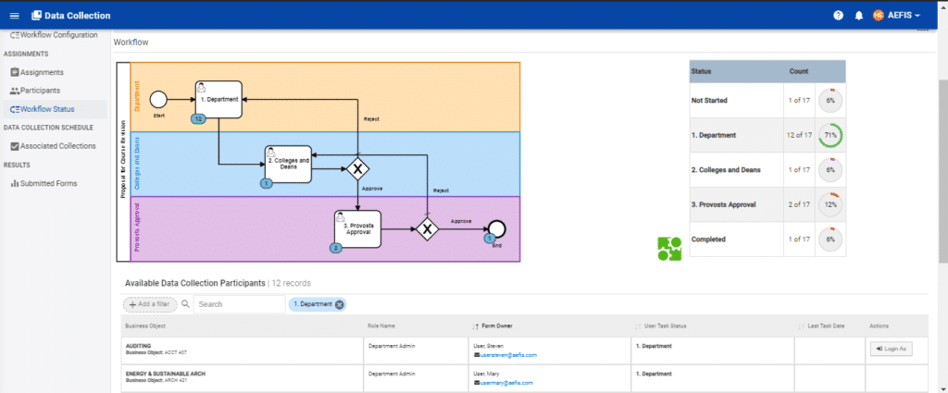
Task: Click the help question mark icon
Action: pyautogui.click(x=838, y=16)
